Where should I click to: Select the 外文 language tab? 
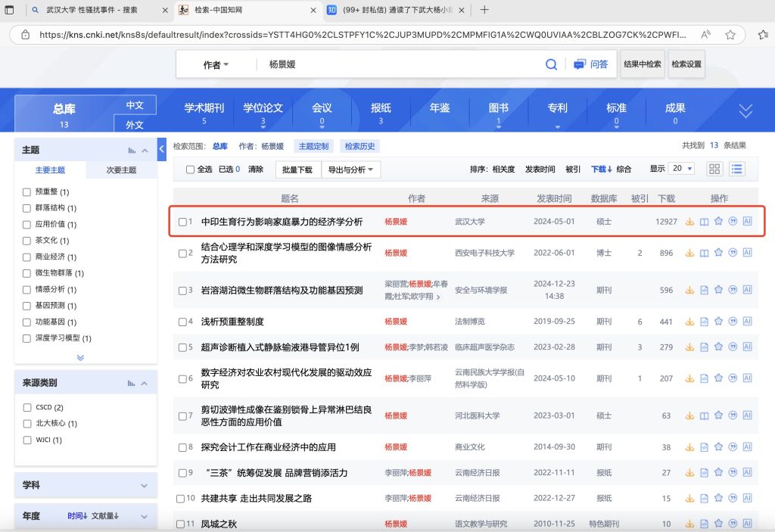(135, 124)
